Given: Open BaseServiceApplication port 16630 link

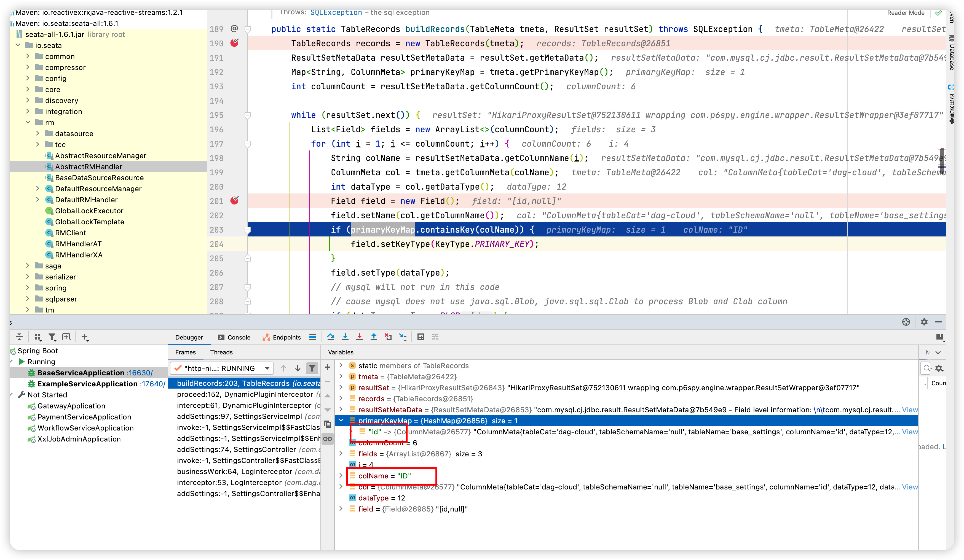Looking at the screenshot, I should [x=139, y=373].
